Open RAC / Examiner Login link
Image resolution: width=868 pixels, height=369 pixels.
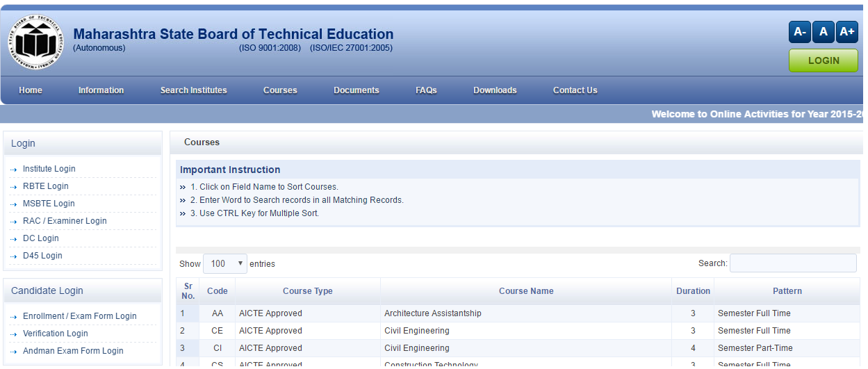pyautogui.click(x=65, y=221)
